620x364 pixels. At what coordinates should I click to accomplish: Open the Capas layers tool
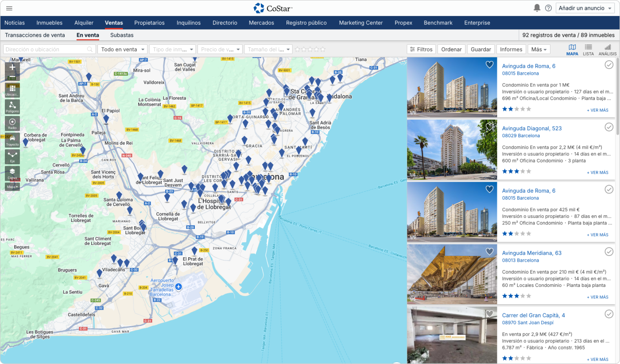12,173
